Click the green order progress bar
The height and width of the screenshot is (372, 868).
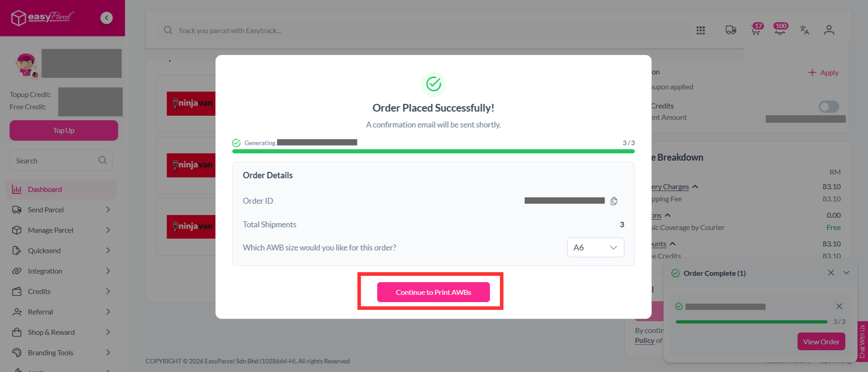433,151
